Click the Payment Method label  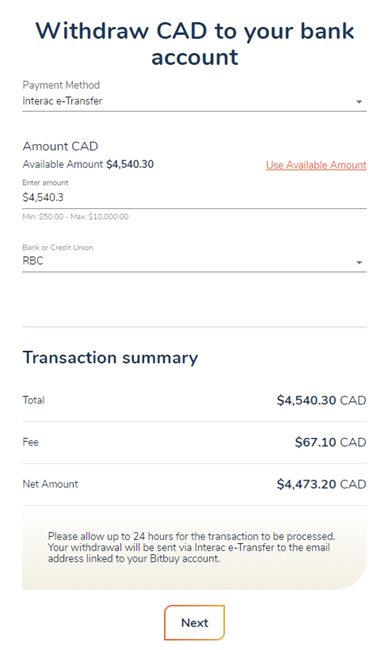click(61, 85)
